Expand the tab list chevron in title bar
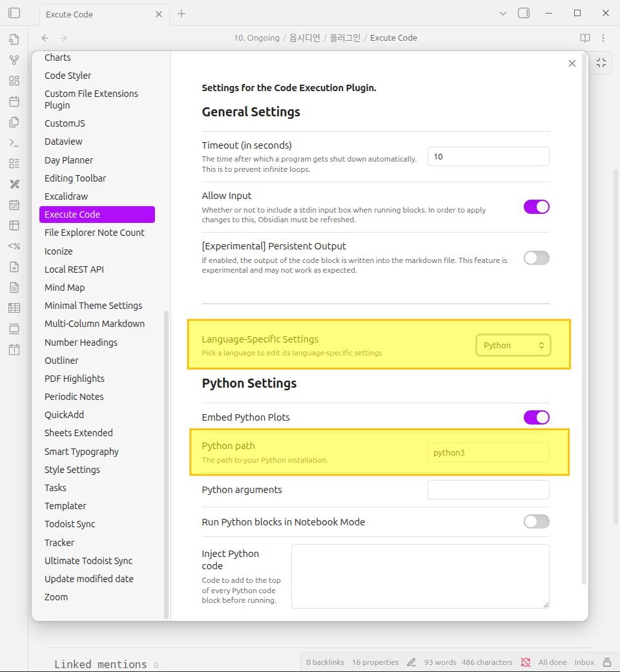Viewport: 620px width, 672px height. click(504, 13)
